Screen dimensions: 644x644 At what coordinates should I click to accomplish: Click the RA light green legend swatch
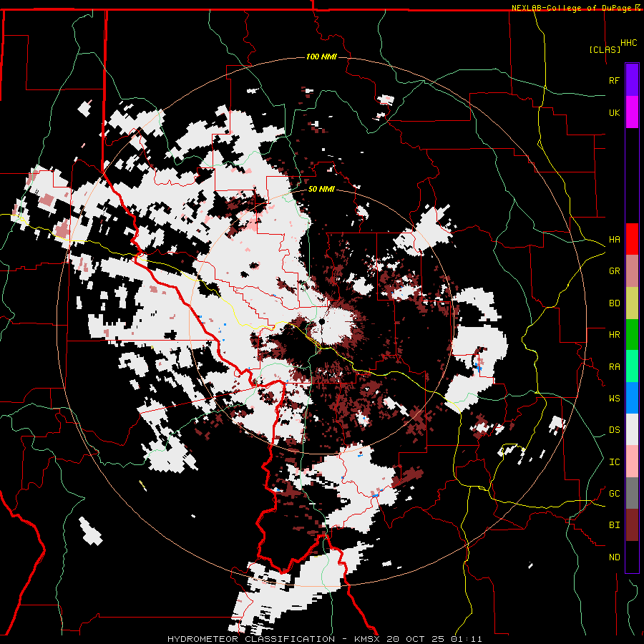point(632,366)
